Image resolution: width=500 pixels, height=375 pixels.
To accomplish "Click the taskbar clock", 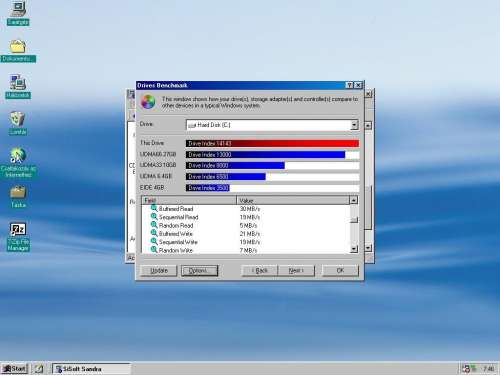I will (488, 369).
